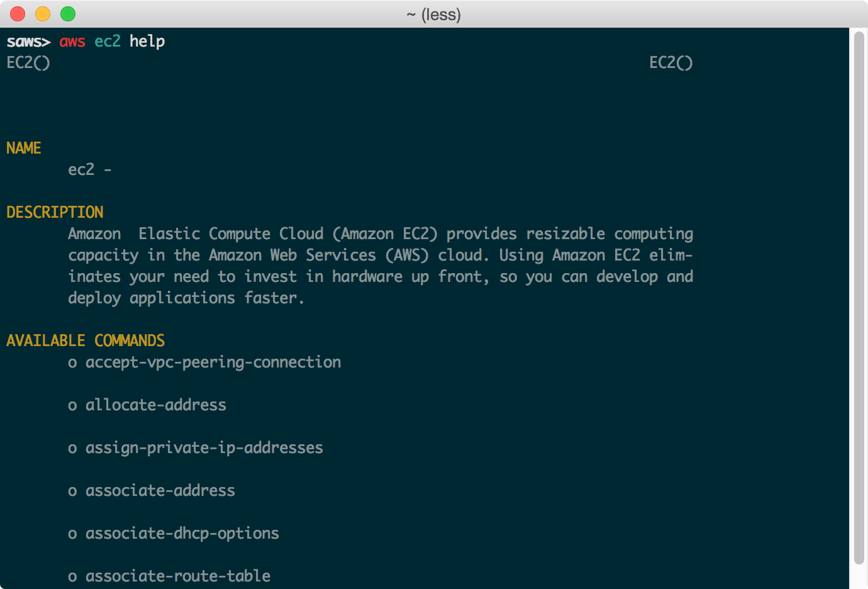
Task: Click accept-vpc-peering-connection command entry
Action: coord(213,362)
